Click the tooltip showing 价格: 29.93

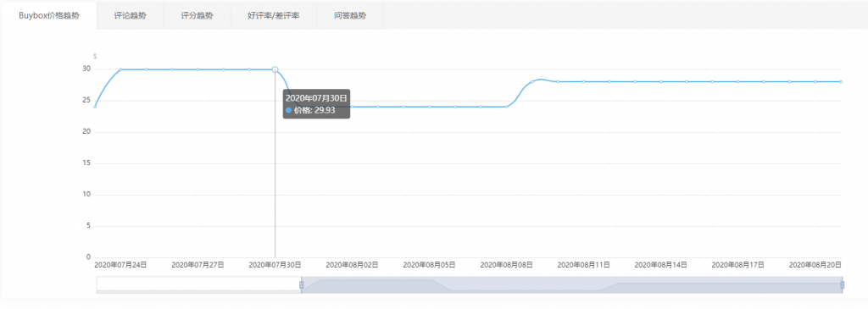point(317,104)
